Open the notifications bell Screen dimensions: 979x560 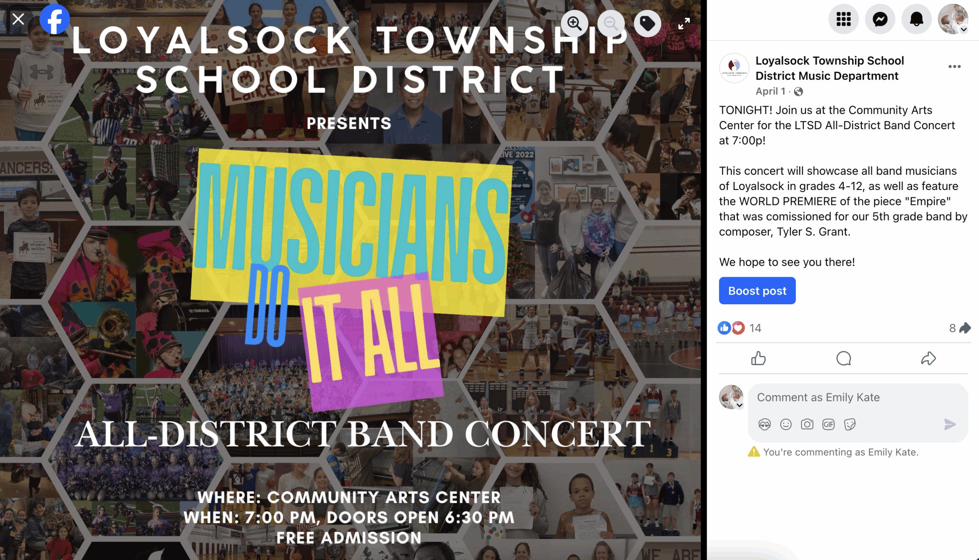(916, 19)
